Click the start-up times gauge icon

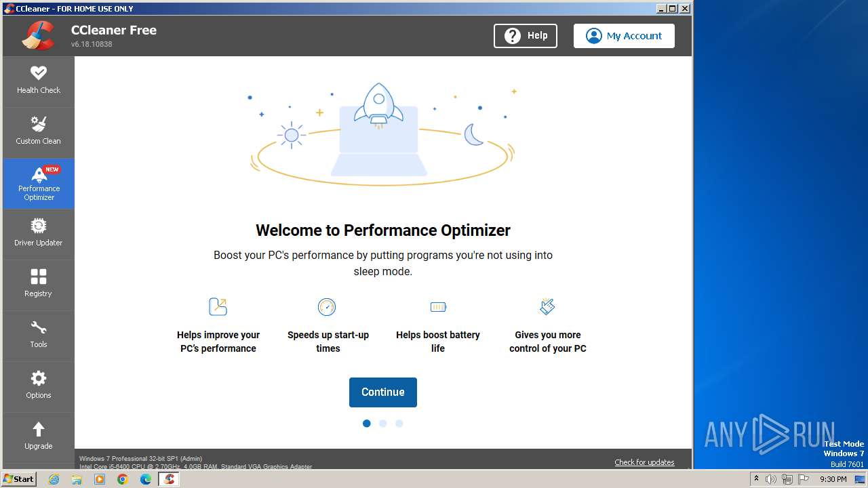tap(327, 307)
